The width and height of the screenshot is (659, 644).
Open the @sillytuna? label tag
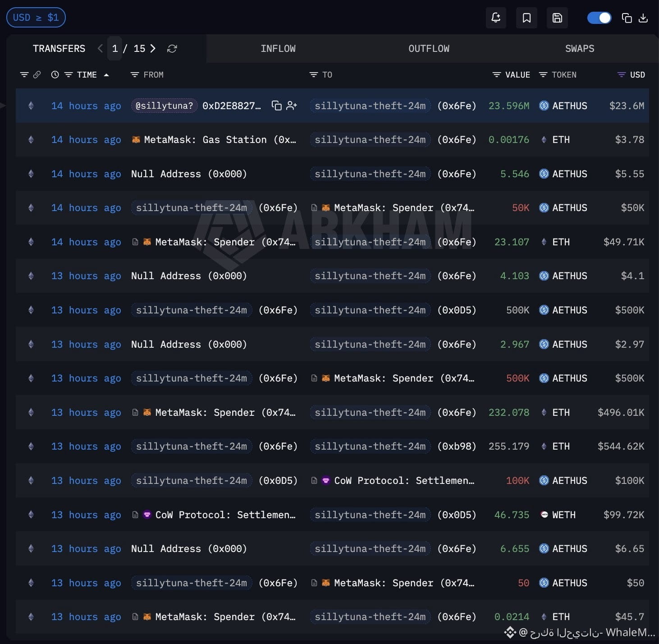164,106
